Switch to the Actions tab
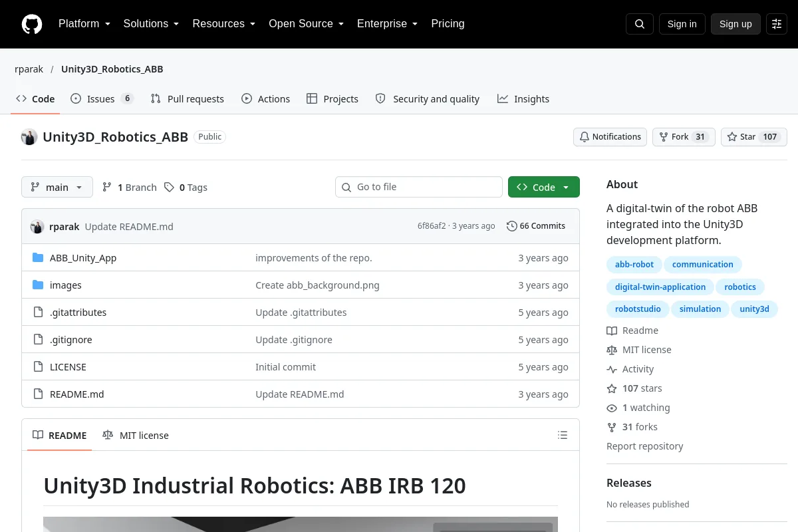 pos(265,99)
